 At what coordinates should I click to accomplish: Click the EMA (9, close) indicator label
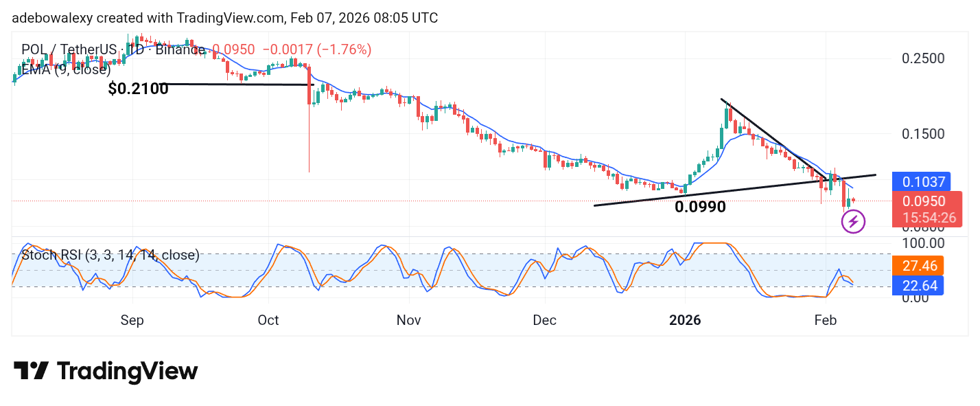66,69
